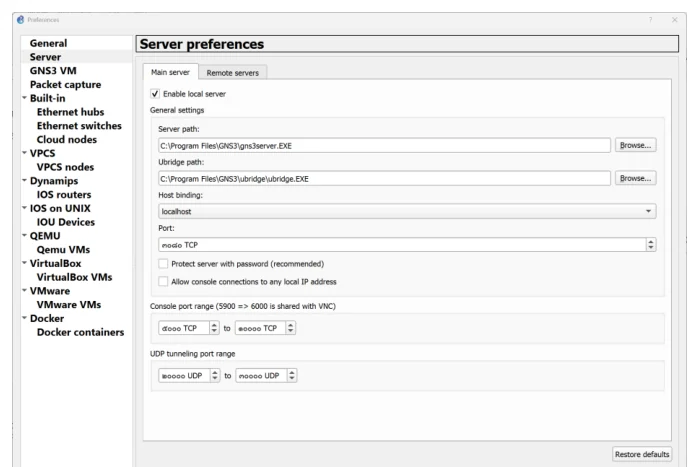Viewport: 699px width, 467px height.
Task: Step the console end port spinner
Action: pyautogui.click(x=291, y=328)
